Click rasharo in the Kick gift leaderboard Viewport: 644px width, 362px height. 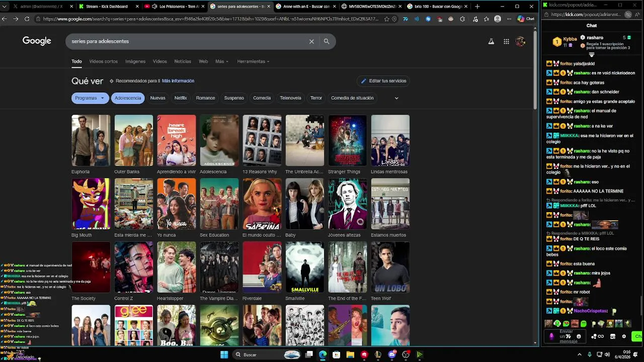[x=595, y=38]
